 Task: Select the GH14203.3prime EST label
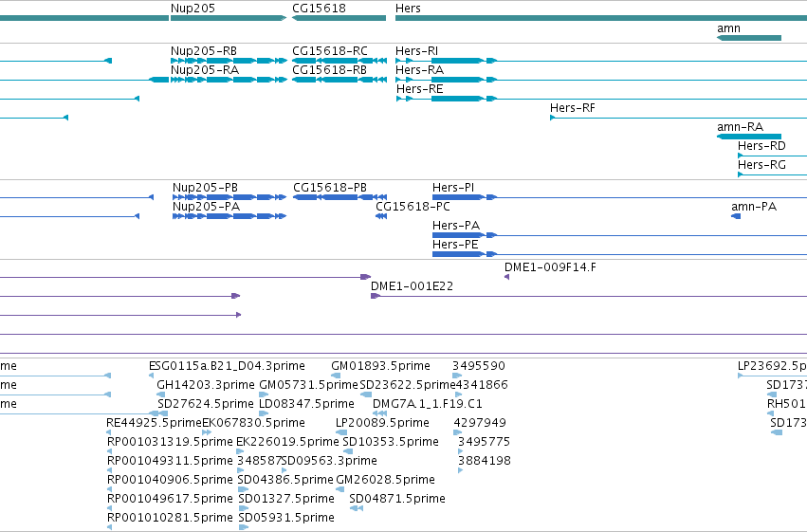[206, 385]
